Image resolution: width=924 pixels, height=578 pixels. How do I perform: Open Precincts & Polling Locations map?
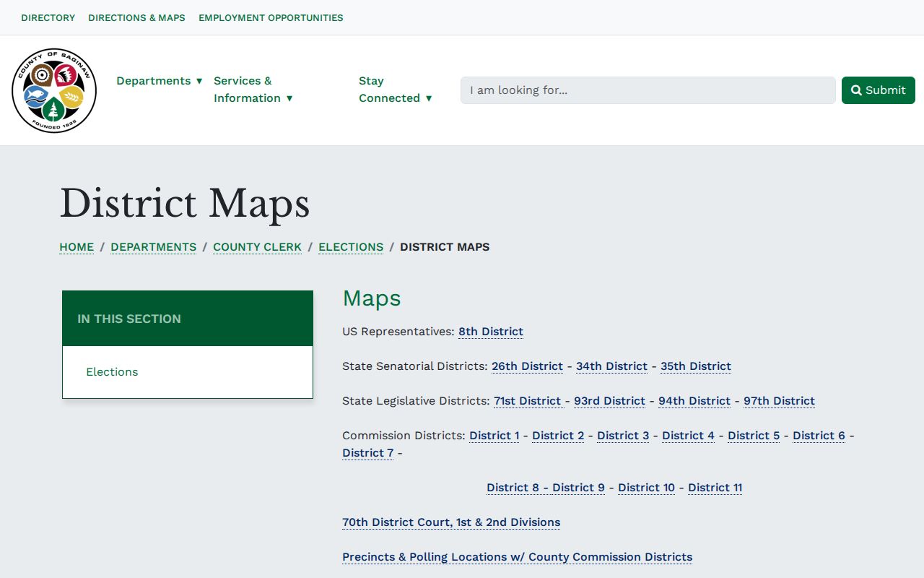tap(517, 557)
